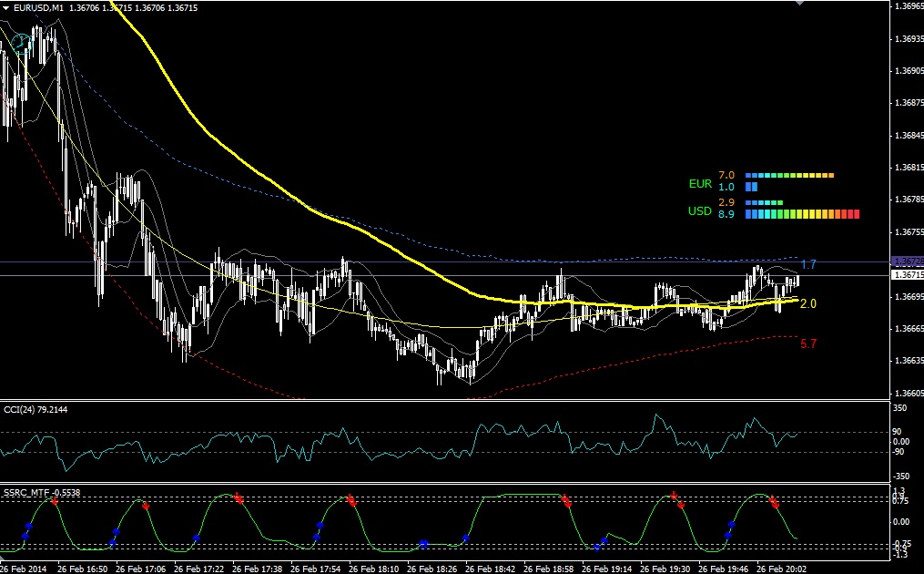
Task: Click the 1.36785 price scale value
Action: 909,200
